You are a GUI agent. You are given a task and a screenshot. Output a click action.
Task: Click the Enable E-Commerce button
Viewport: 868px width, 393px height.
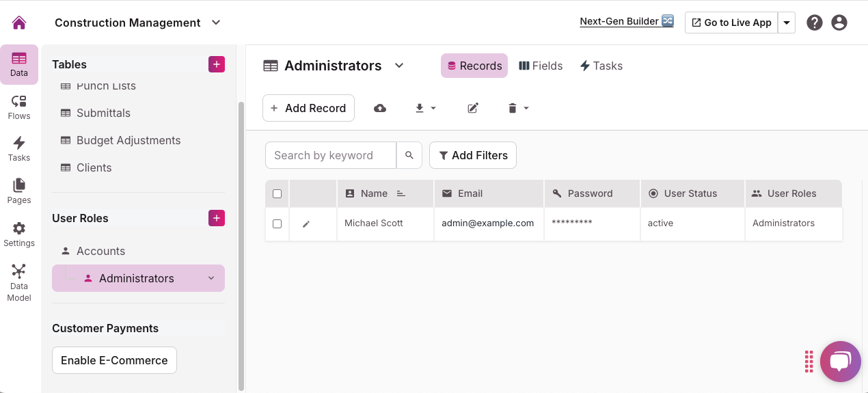click(114, 360)
